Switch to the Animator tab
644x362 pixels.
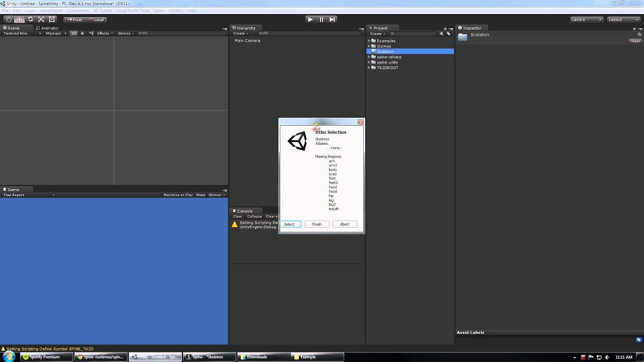coord(47,28)
